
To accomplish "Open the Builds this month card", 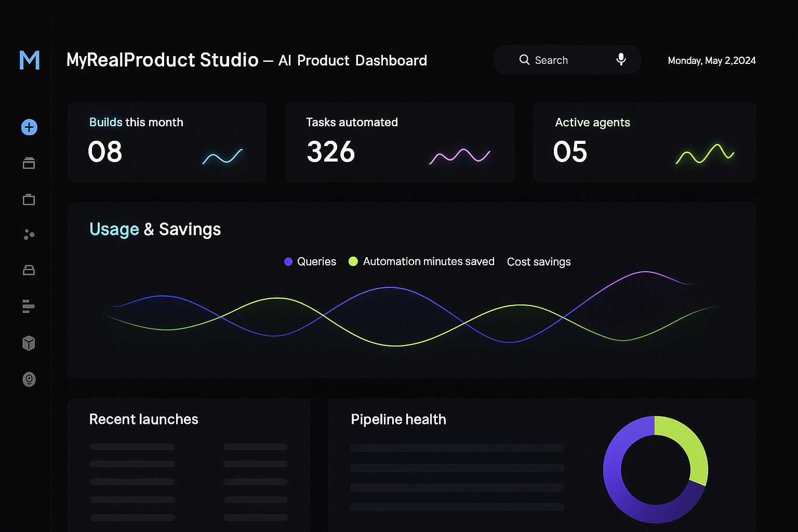I will (167, 142).
